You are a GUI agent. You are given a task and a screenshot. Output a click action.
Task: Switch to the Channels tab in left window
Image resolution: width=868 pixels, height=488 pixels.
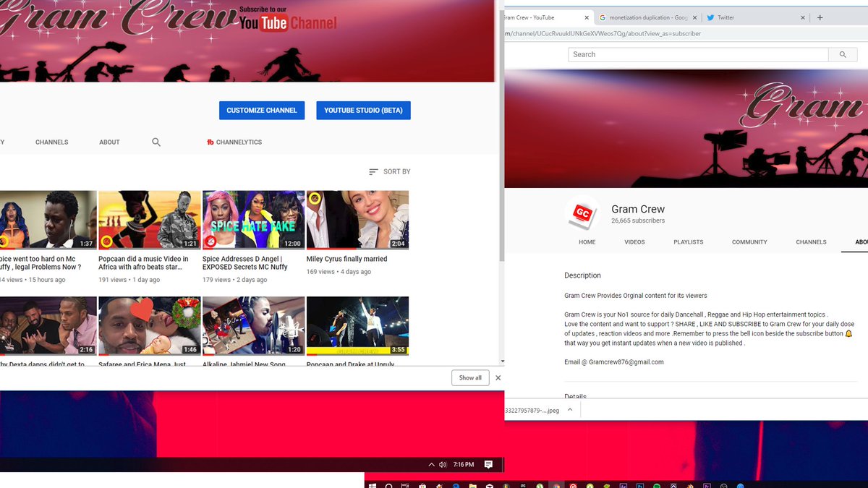click(52, 142)
